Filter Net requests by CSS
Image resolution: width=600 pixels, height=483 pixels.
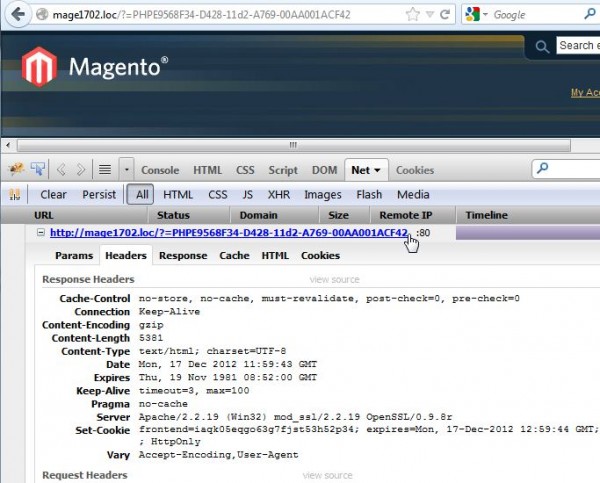(x=218, y=194)
